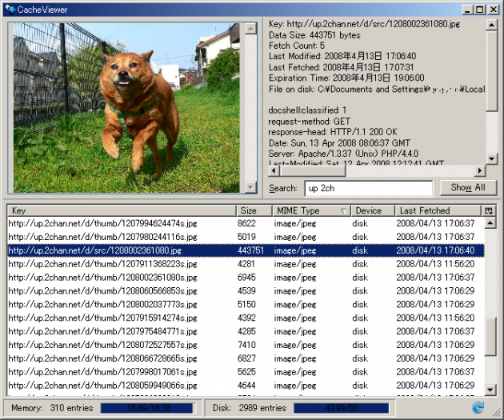Click the Device column header
Image resolution: width=504 pixels, height=420 pixels.
point(372,210)
